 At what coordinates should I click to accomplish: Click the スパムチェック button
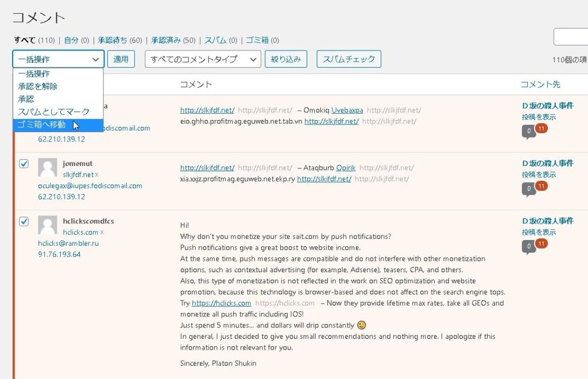(349, 59)
